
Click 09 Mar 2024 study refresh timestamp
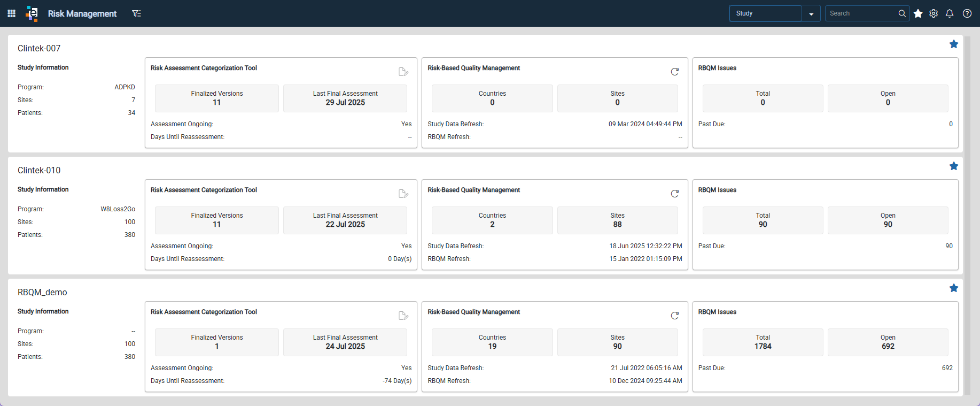click(x=645, y=124)
